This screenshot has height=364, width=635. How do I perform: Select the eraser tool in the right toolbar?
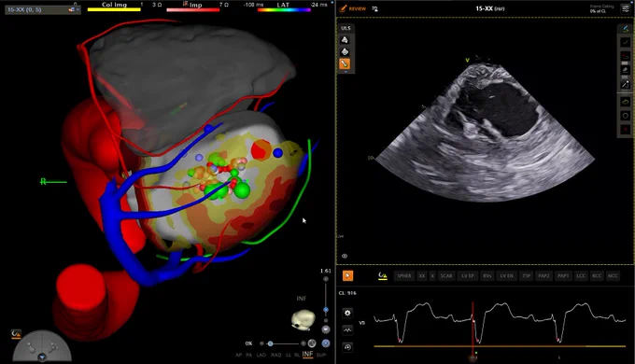625,70
